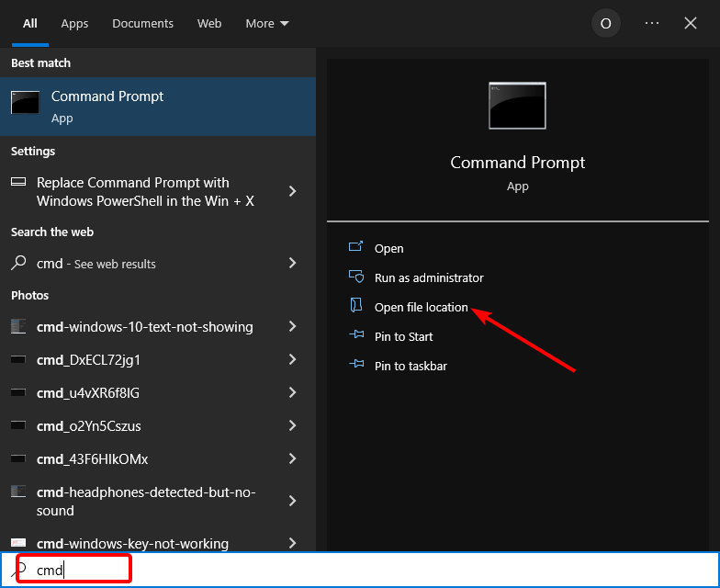Select Pin to taskbar
The image size is (720, 588).
[411, 366]
